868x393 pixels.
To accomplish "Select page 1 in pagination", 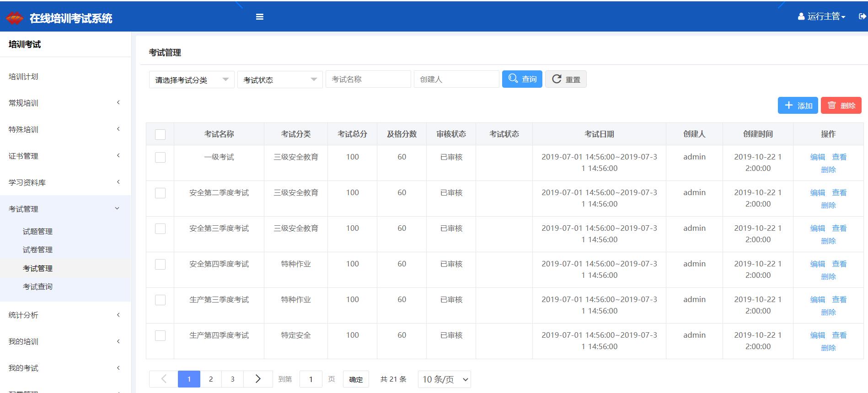I will [189, 379].
